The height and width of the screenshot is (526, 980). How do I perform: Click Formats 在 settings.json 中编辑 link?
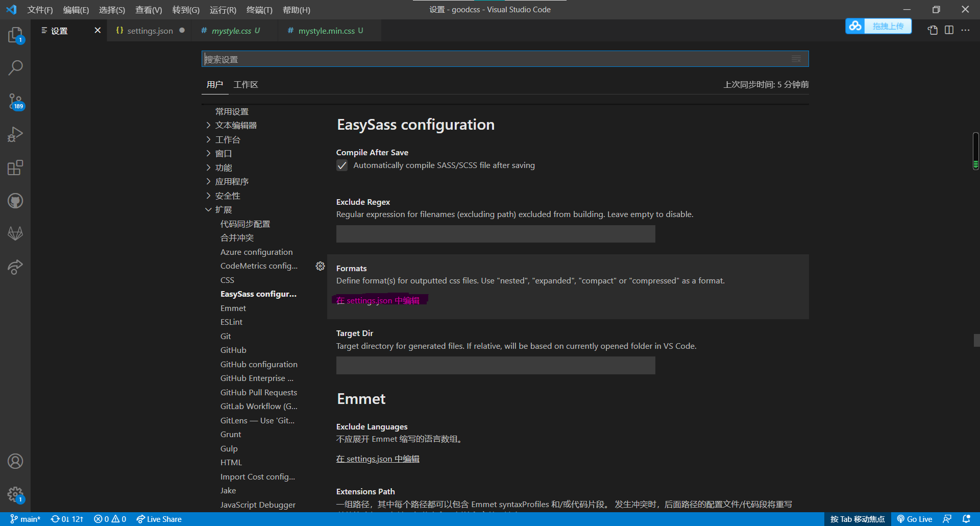[x=378, y=300]
